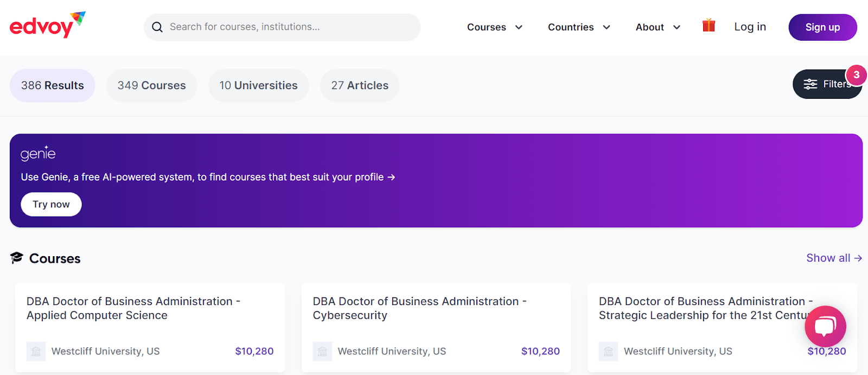Click $10,280 price on Cybersecurity card
Image resolution: width=868 pixels, height=375 pixels.
point(540,351)
